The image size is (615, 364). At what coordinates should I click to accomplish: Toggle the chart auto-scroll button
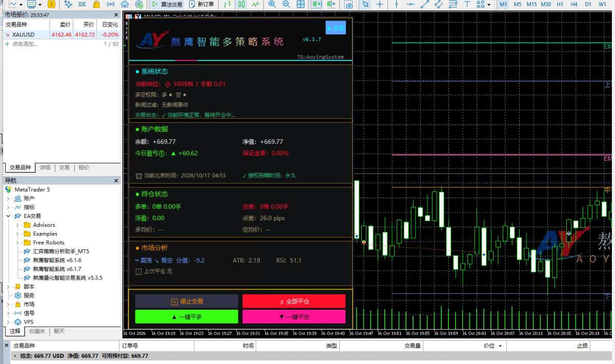point(318,4)
